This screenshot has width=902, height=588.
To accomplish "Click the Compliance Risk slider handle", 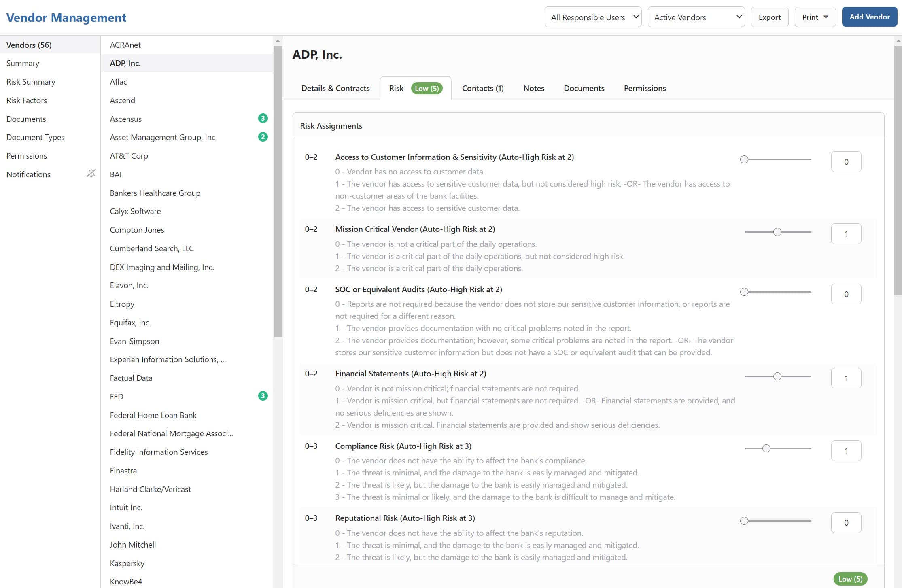I will (x=766, y=448).
